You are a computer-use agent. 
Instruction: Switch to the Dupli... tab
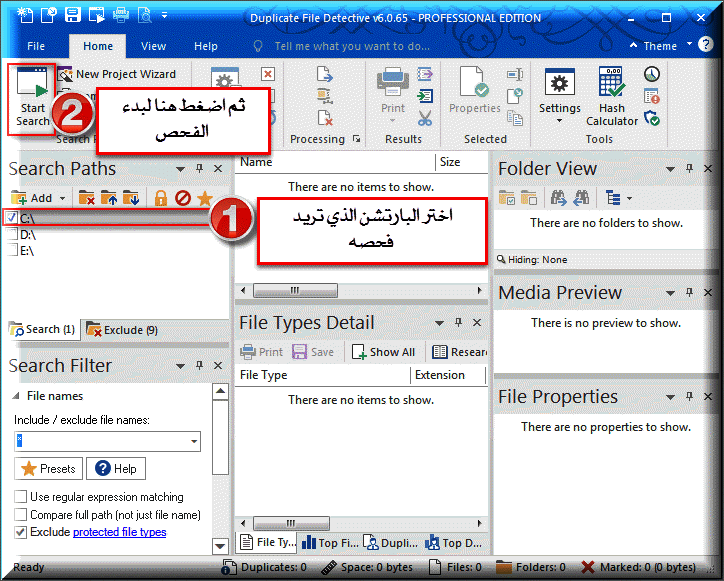390,543
